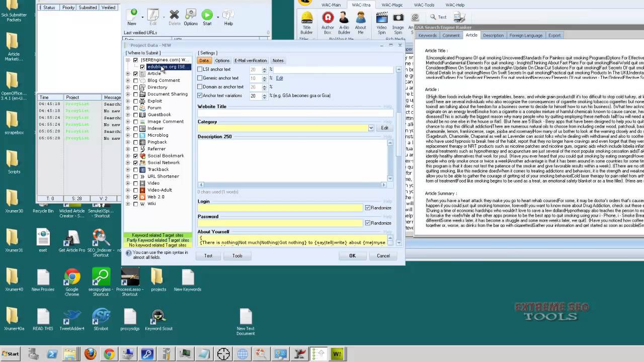Open WAC-Main ribbon tab
Viewport: 644px width, 362px height.
pos(331,5)
